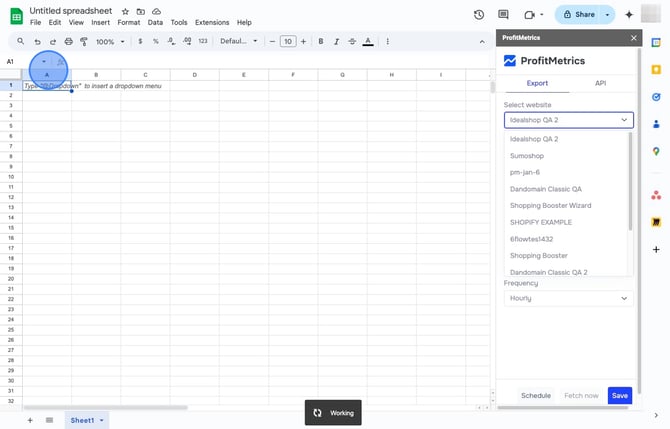
Task: Expand Meet call options arrow
Action: click(x=542, y=15)
